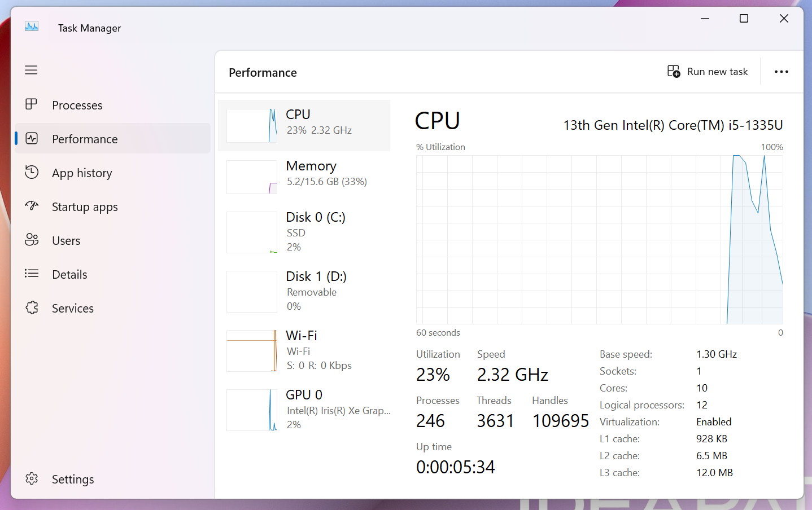Open the Wi-Fi resource entry
The image size is (812, 510).
304,351
